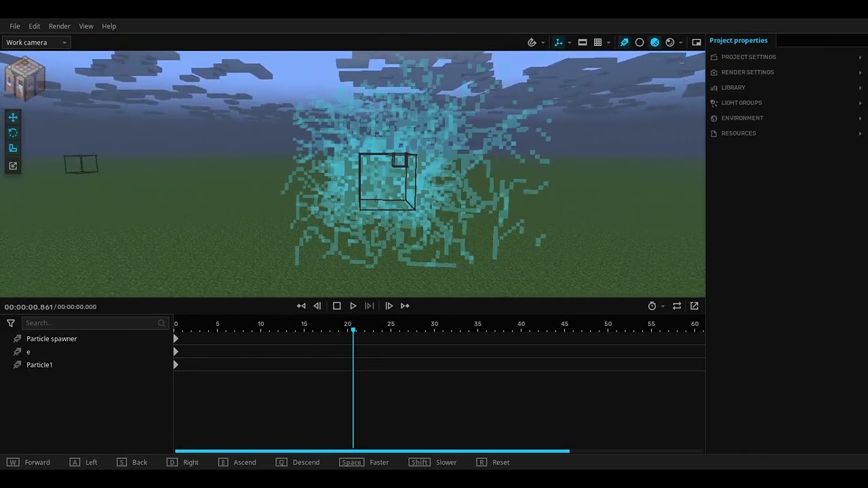Toggle gizmo controls overlay icon
Viewport: 868px width, 488px height.
[x=558, y=42]
